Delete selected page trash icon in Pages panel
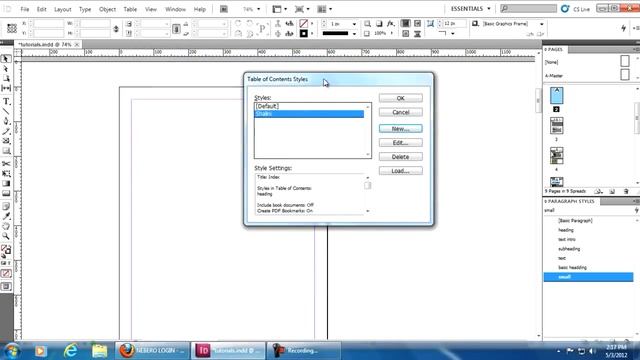The height and width of the screenshot is (360, 640). pyautogui.click(x=626, y=191)
